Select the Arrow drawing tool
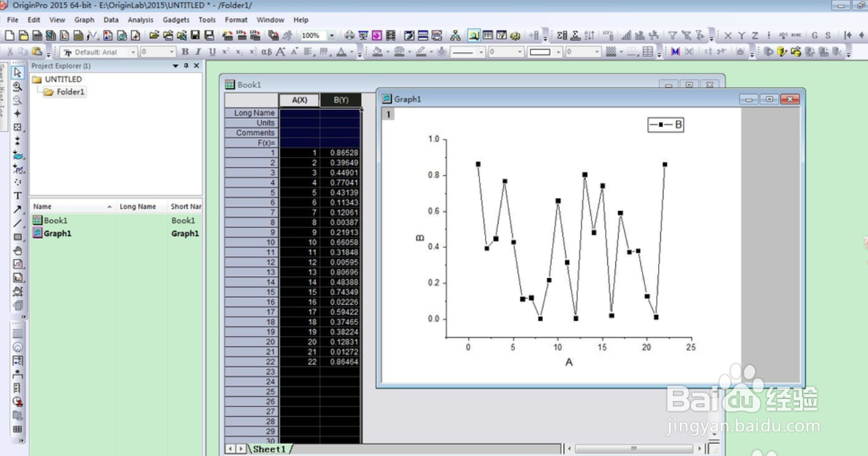 [18, 209]
